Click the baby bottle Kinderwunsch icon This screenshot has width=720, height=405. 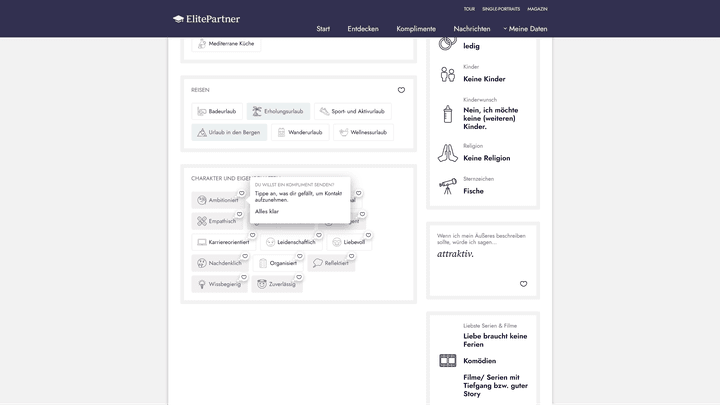(447, 114)
